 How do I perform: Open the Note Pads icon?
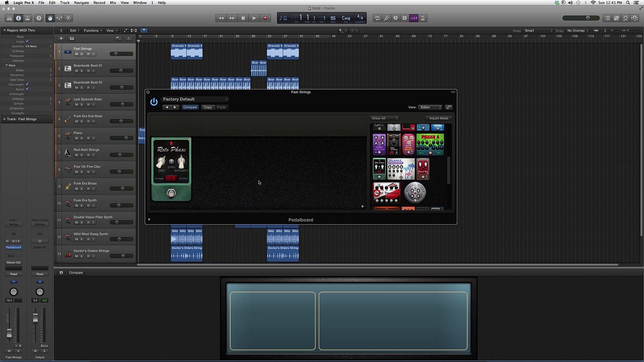tap(616, 18)
